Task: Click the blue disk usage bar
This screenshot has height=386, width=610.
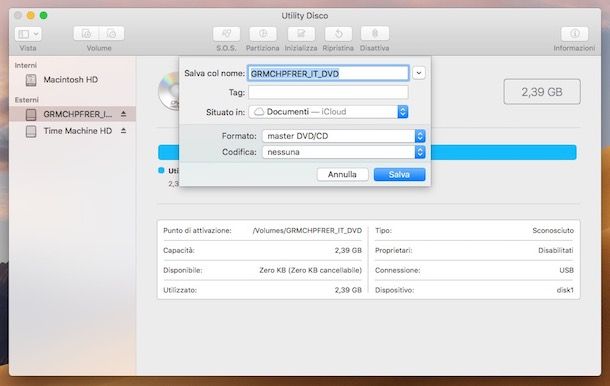Action: 504,152
